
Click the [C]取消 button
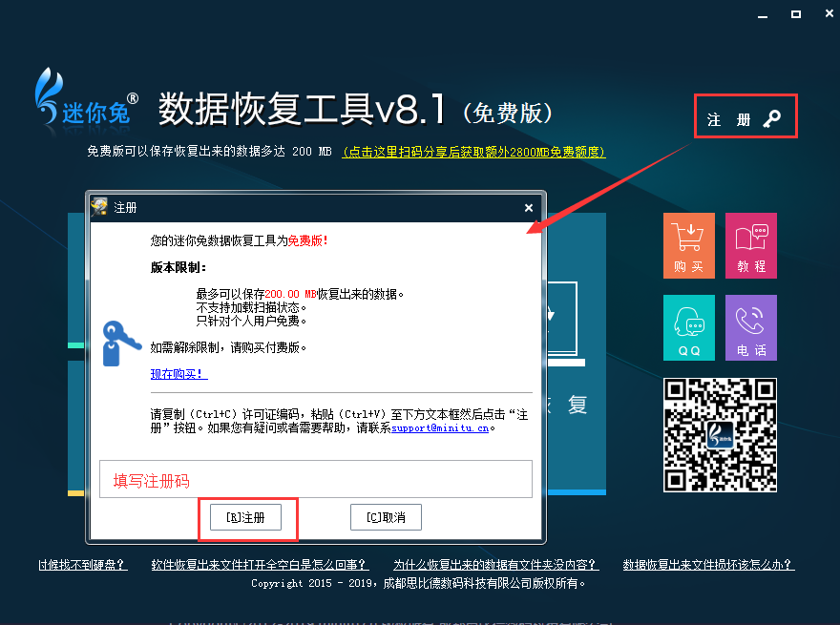[386, 517]
